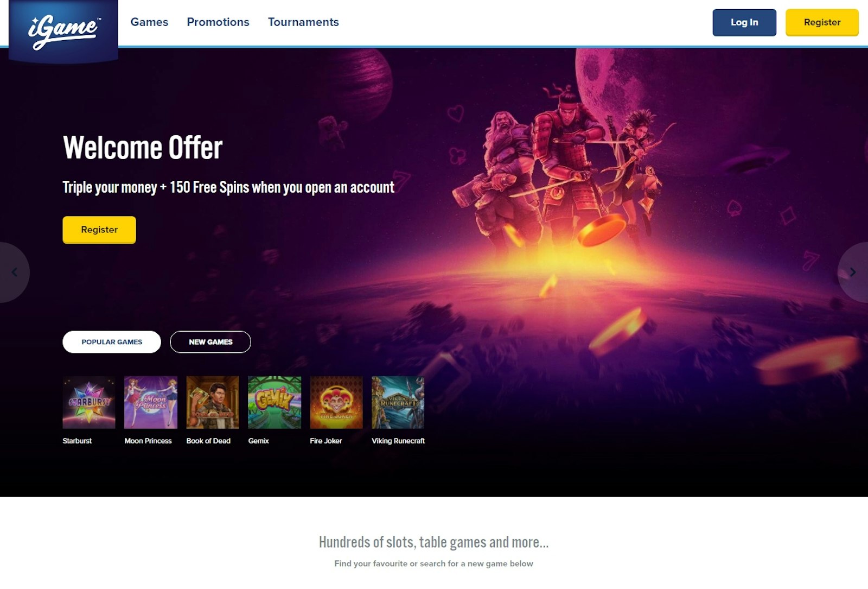Open the Promotions menu item
The width and height of the screenshot is (868, 589).
tap(218, 22)
